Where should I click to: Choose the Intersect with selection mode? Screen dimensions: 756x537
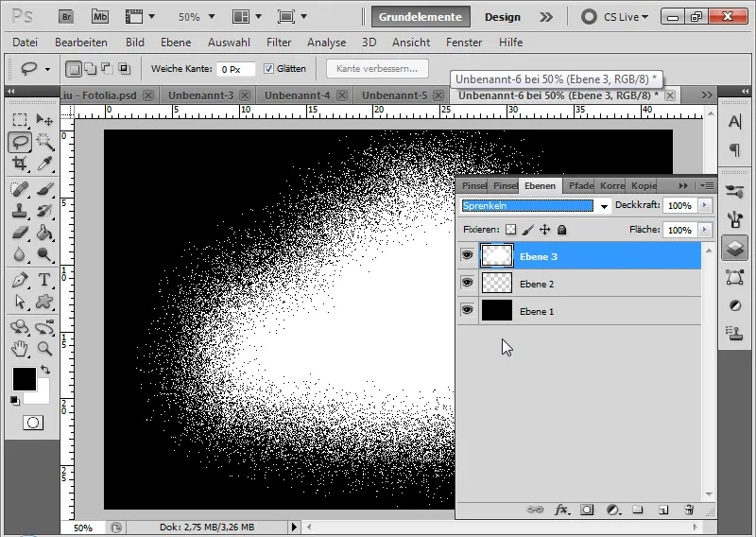click(125, 69)
